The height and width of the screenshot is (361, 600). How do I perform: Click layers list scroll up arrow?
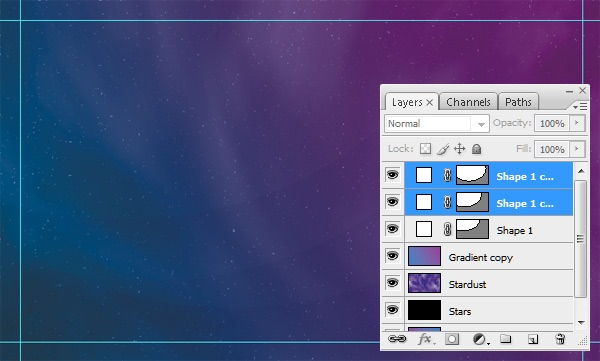581,171
